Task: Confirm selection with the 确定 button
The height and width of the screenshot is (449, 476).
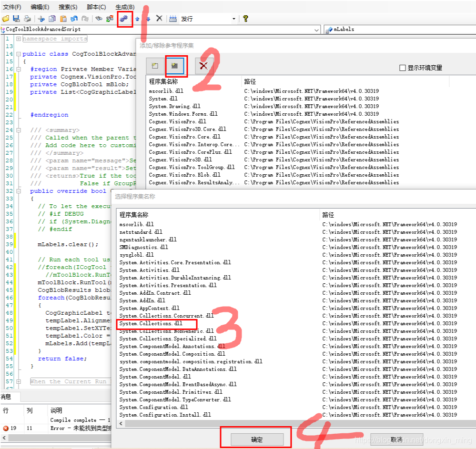Action: 257,439
